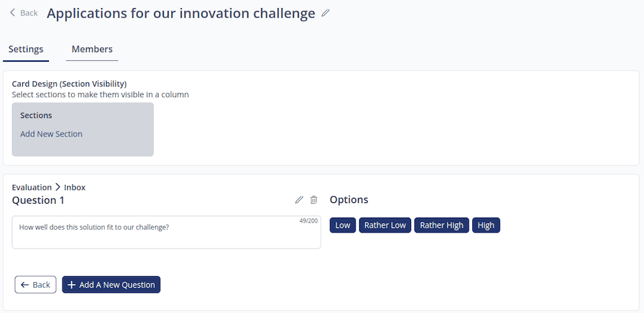Image resolution: width=644 pixels, height=313 pixels.
Task: Select the High option chip
Action: (486, 225)
